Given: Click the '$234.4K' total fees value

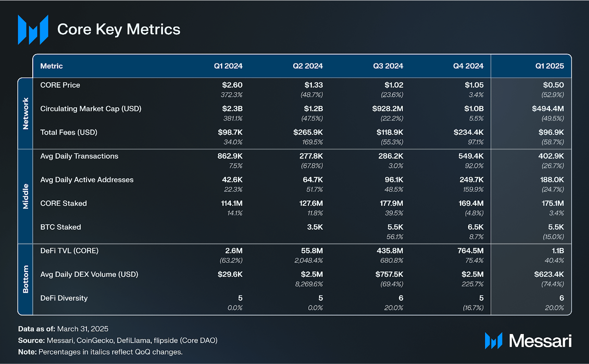Looking at the screenshot, I should click(469, 133).
